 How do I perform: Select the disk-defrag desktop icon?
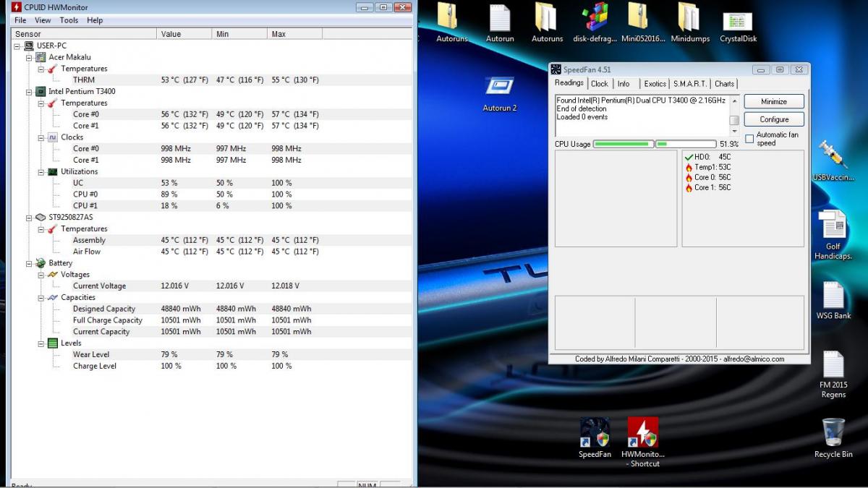tap(595, 23)
